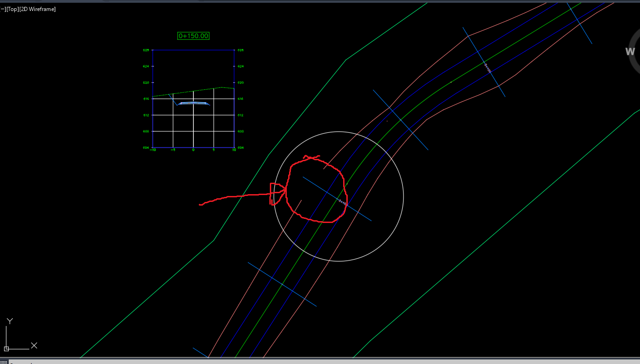
Task: Select the corridor section shape in section view
Action: point(193,103)
